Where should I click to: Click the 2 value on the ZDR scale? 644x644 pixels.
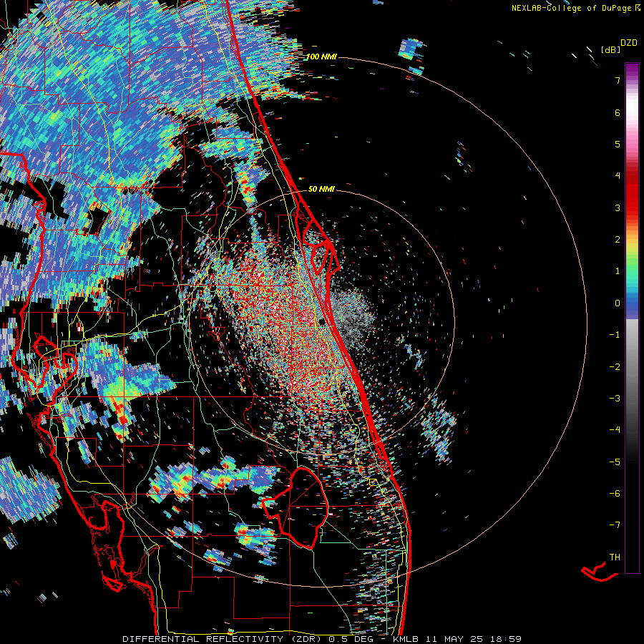pyautogui.click(x=618, y=240)
